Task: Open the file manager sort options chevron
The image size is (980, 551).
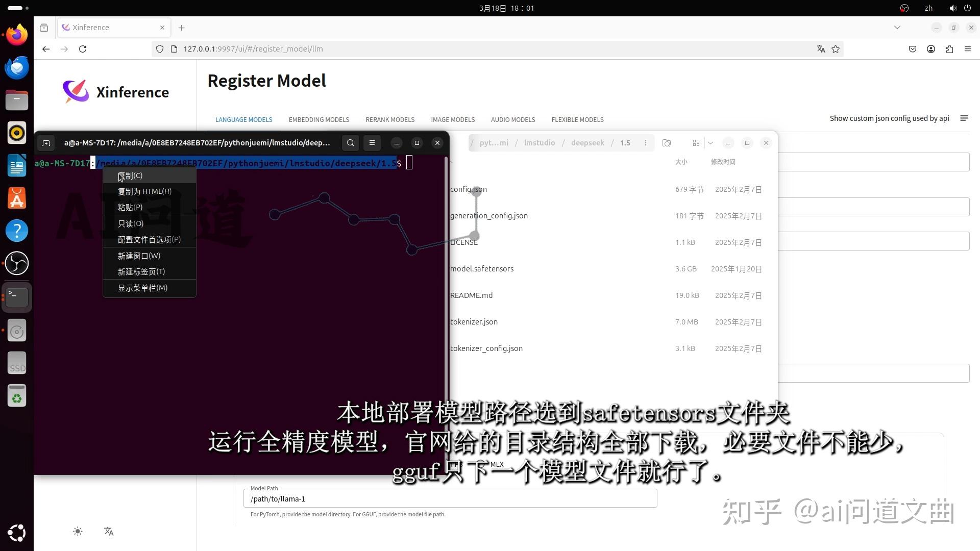Action: click(x=710, y=143)
